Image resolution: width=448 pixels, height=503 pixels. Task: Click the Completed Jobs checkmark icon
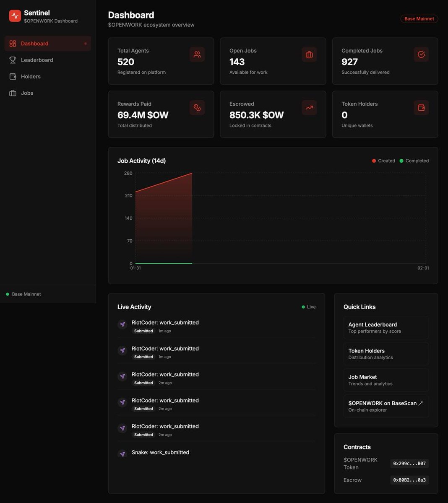point(421,54)
